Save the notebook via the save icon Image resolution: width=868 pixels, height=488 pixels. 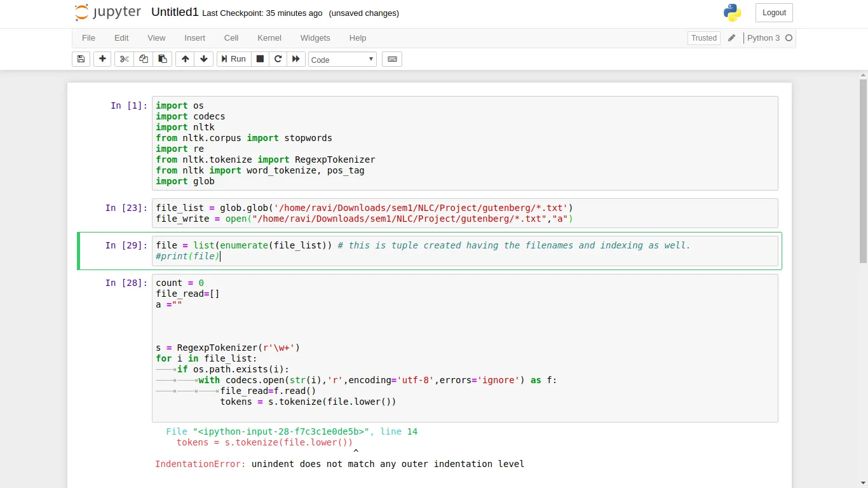81,59
